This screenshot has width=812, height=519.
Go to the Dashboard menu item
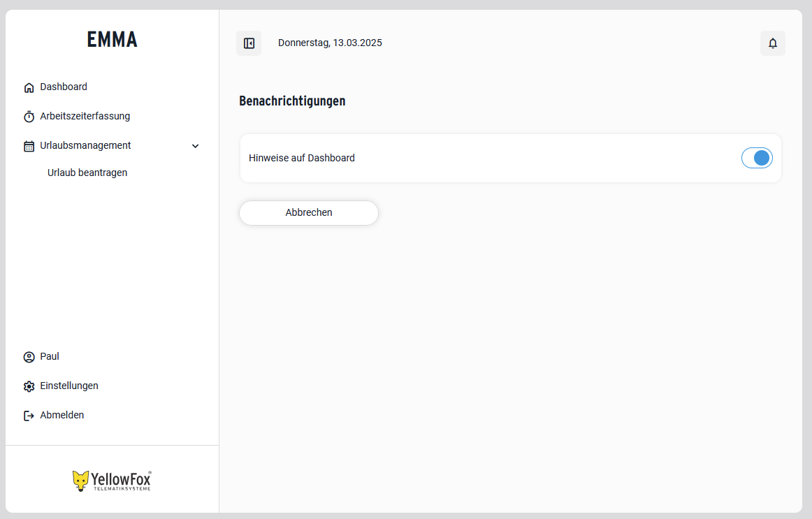click(64, 87)
